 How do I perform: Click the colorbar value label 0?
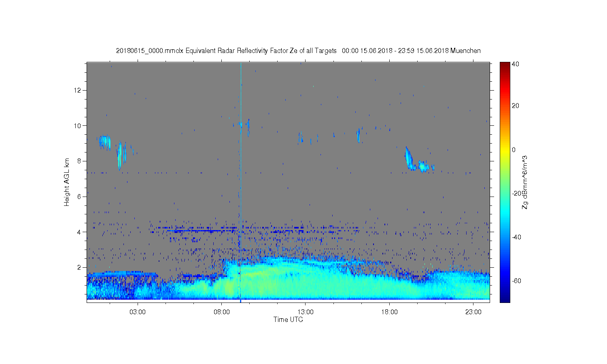click(514, 150)
